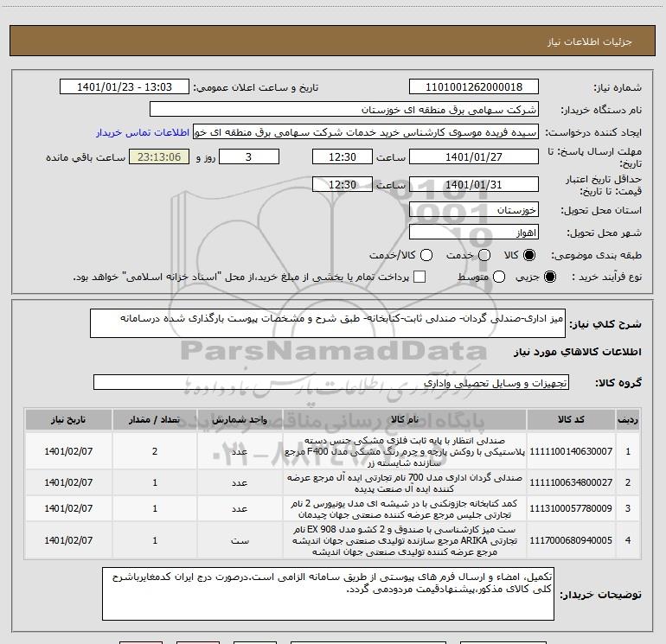Click the گروه کالا category field
This screenshot has height=644, width=666.
[330, 382]
